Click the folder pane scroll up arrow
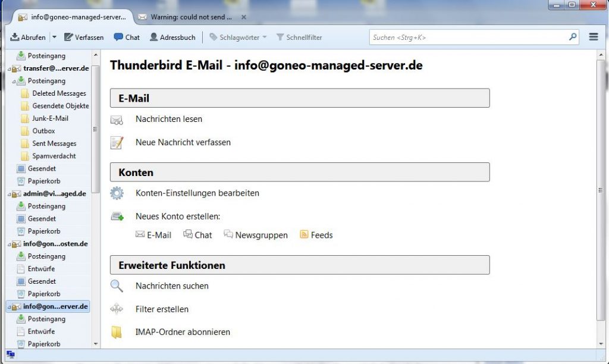This screenshot has height=364, width=609. [96, 55]
